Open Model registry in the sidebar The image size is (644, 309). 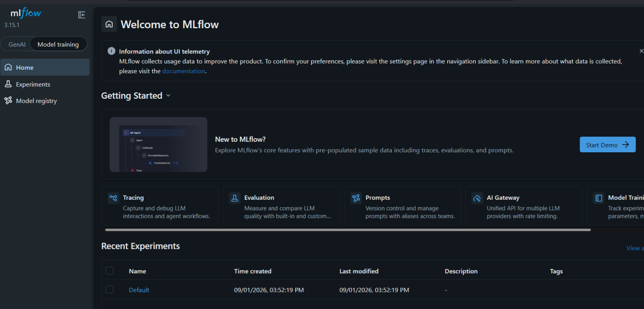(45, 101)
